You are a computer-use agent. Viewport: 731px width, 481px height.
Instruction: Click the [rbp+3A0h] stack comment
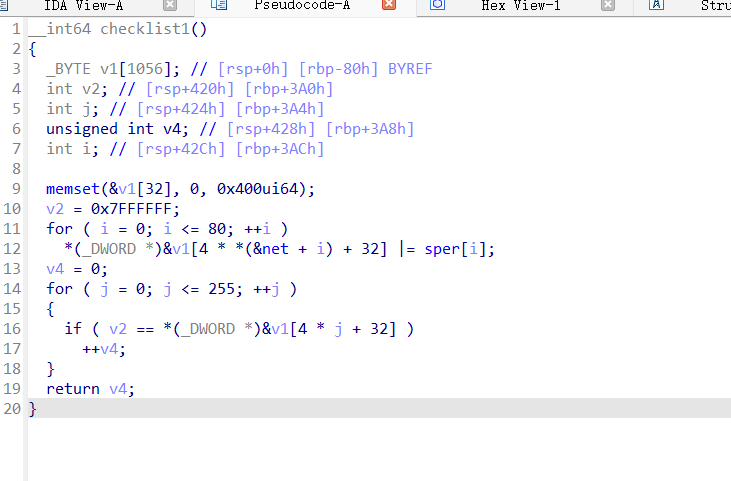click(289, 89)
